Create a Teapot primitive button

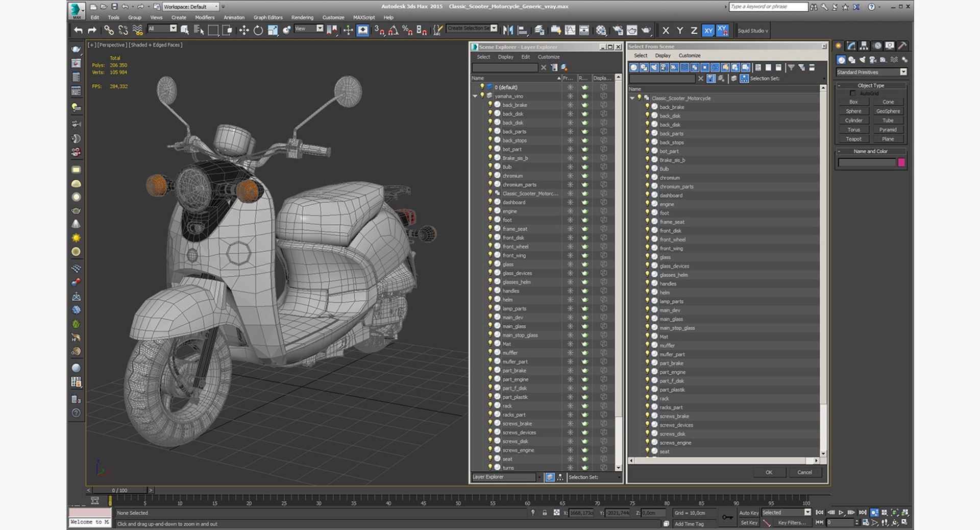tap(853, 139)
